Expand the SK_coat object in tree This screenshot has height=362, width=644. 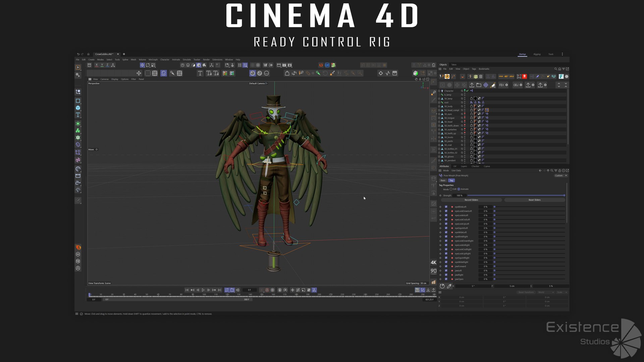pos(439,145)
